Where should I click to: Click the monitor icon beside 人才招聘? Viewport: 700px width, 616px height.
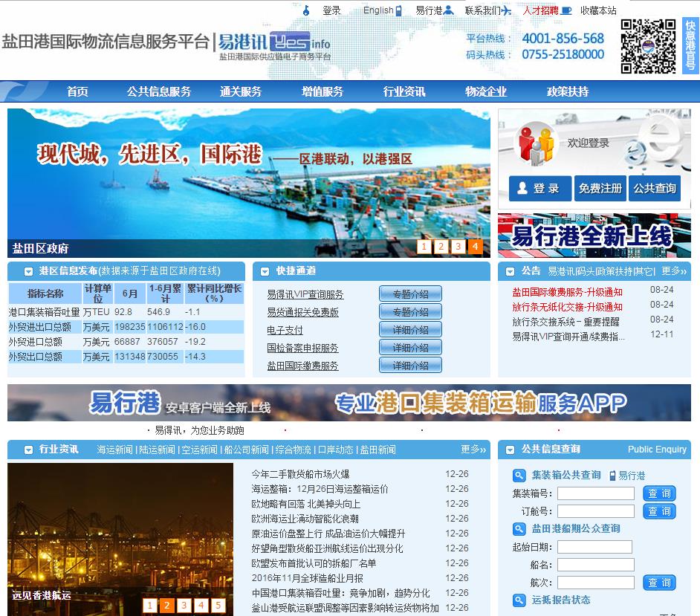tap(566, 10)
